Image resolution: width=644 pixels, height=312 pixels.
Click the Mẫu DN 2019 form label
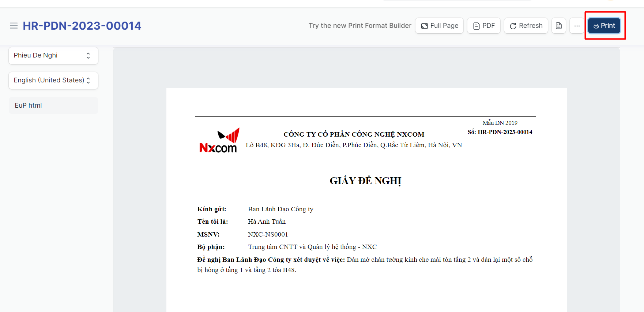500,123
